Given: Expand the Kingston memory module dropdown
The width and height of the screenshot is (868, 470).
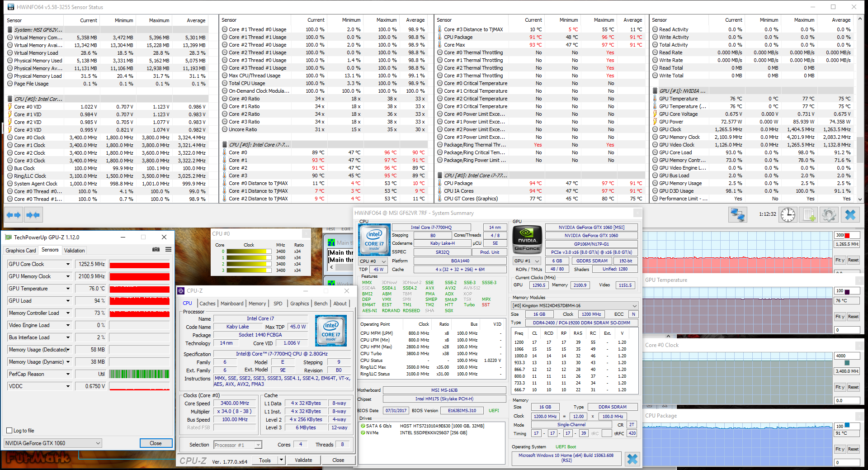Looking at the screenshot, I should [x=634, y=306].
